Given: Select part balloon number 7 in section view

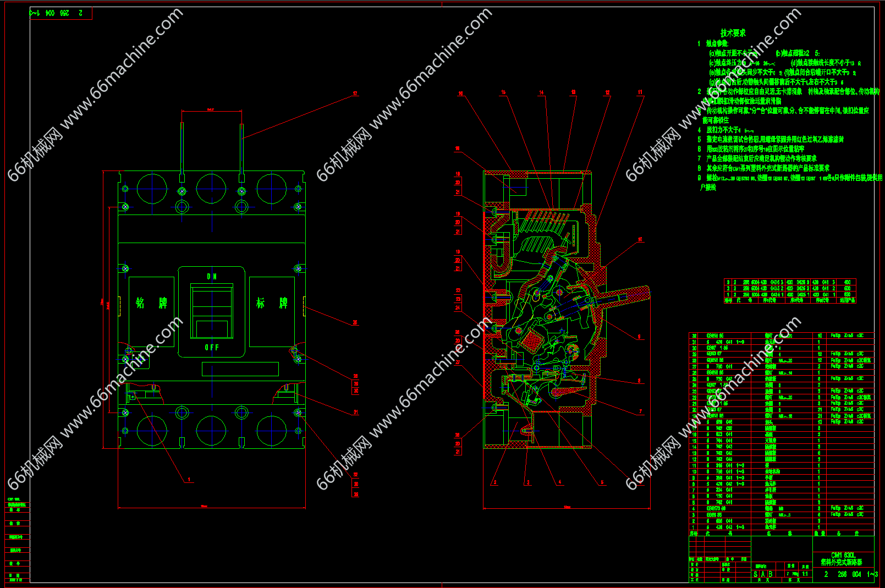Looking at the screenshot, I should 640,411.
